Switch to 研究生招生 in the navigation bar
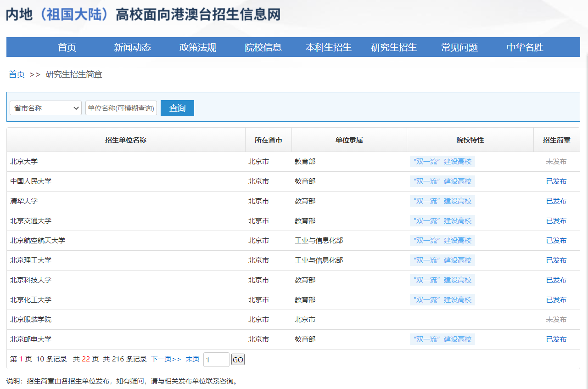 [x=394, y=47]
